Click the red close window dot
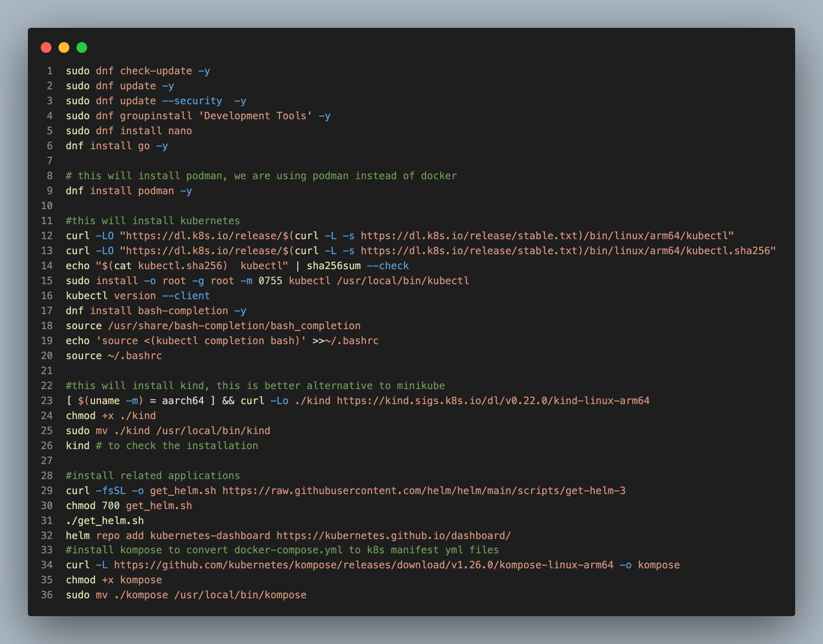The height and width of the screenshot is (644, 823). (x=46, y=47)
